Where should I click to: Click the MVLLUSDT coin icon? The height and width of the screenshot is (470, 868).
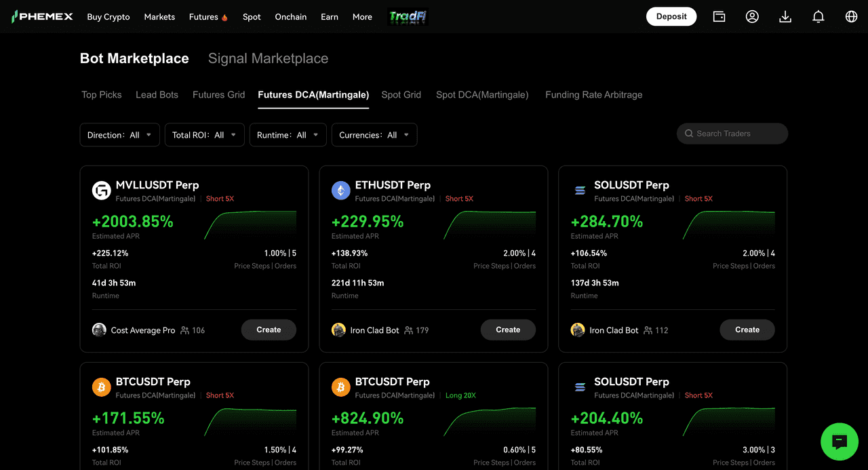point(101,191)
